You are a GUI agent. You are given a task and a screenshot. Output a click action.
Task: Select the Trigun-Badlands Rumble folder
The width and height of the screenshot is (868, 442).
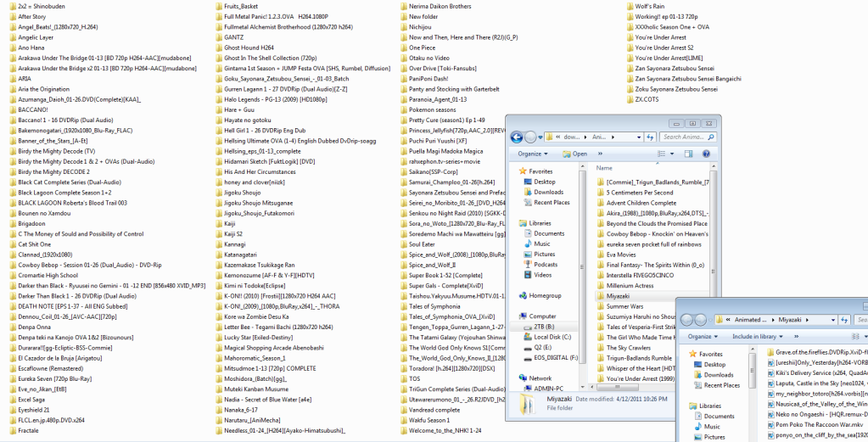(635, 358)
